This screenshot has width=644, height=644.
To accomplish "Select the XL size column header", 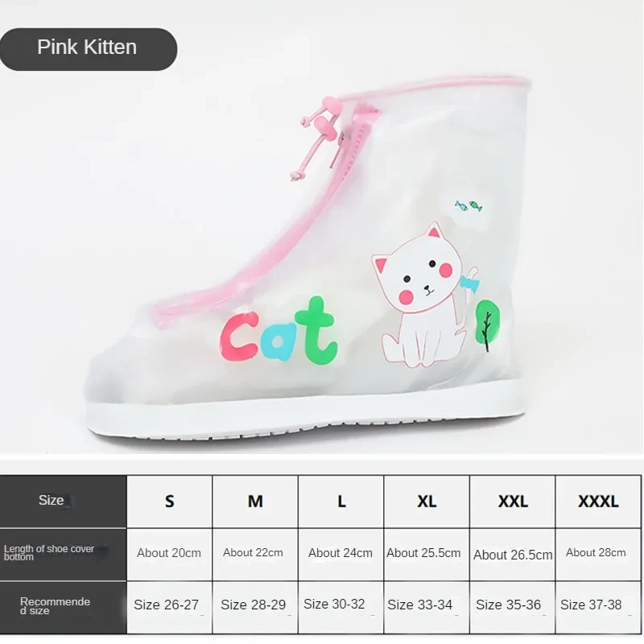I will click(x=427, y=502).
